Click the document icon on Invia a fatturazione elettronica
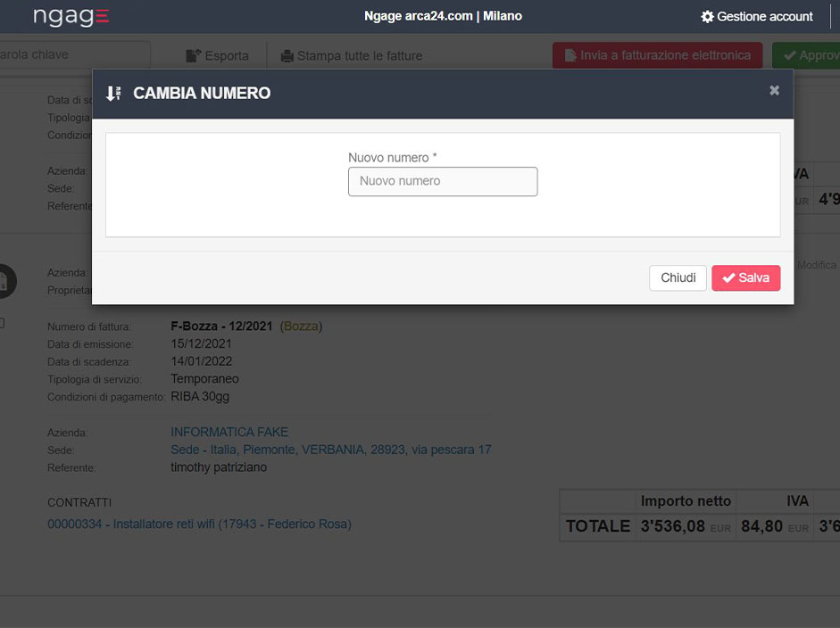Screen dimensions: 840x628 point(570,55)
